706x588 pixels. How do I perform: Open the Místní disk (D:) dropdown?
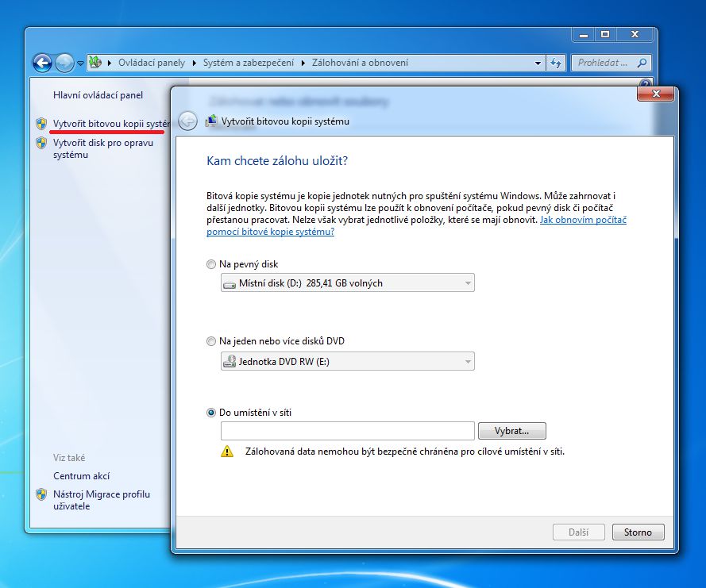point(348,283)
